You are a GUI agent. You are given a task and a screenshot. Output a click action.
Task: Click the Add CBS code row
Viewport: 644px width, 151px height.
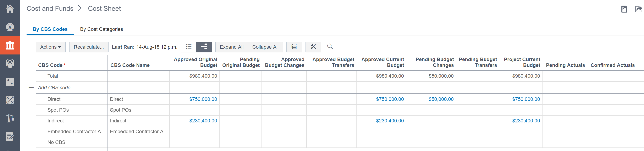[54, 88]
